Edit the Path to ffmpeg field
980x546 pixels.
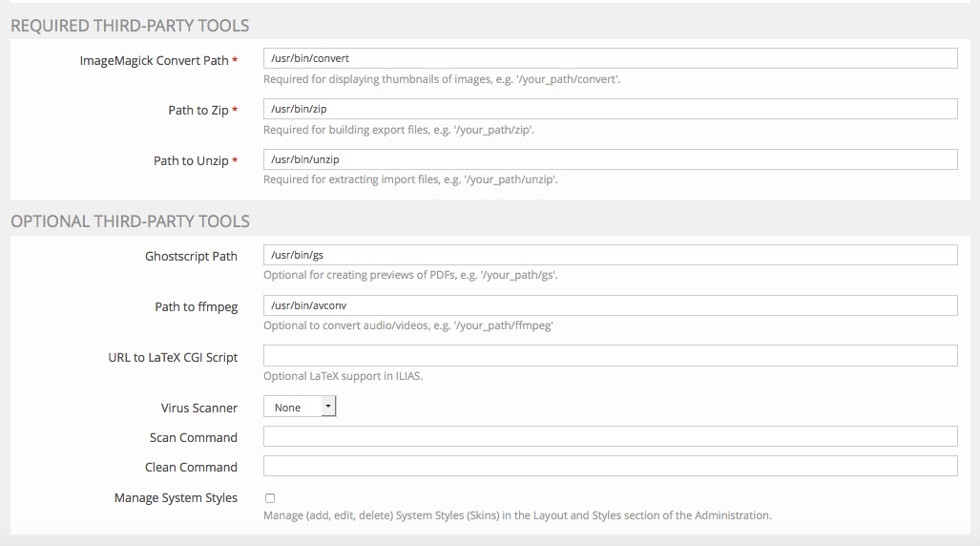(609, 306)
